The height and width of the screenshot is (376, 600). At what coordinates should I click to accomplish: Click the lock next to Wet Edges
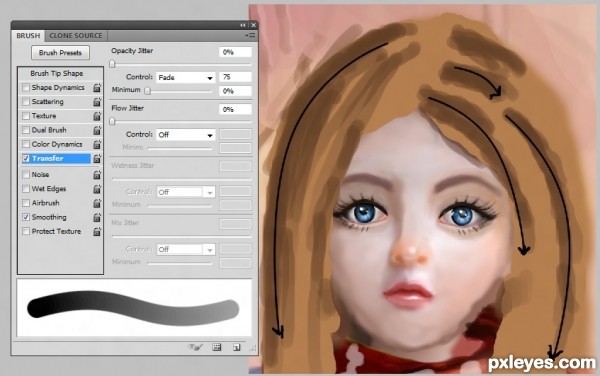pos(97,189)
